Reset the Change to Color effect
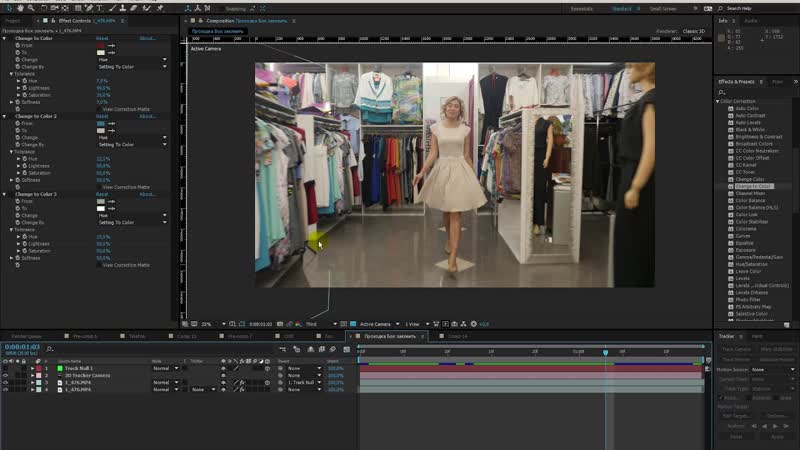The width and height of the screenshot is (800, 450). tap(102, 38)
